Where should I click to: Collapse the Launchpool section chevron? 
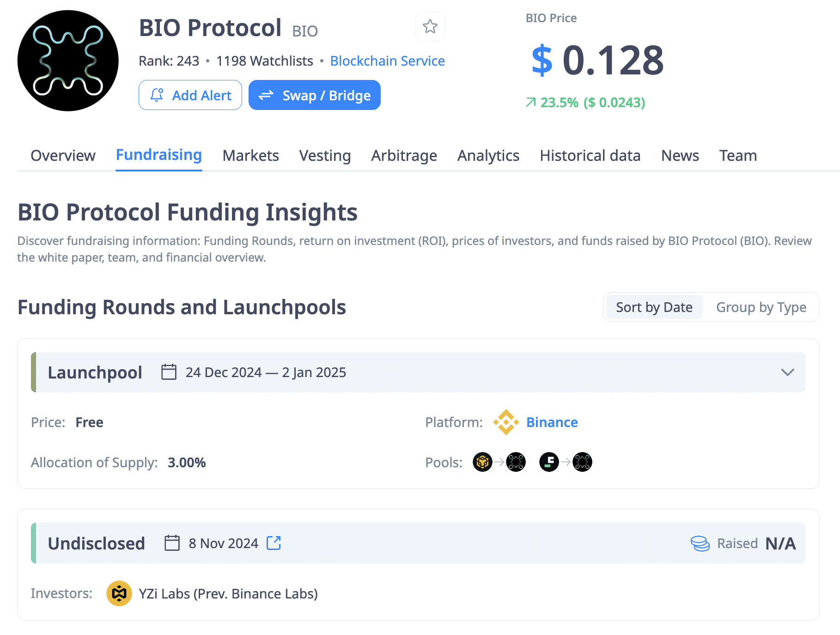787,372
